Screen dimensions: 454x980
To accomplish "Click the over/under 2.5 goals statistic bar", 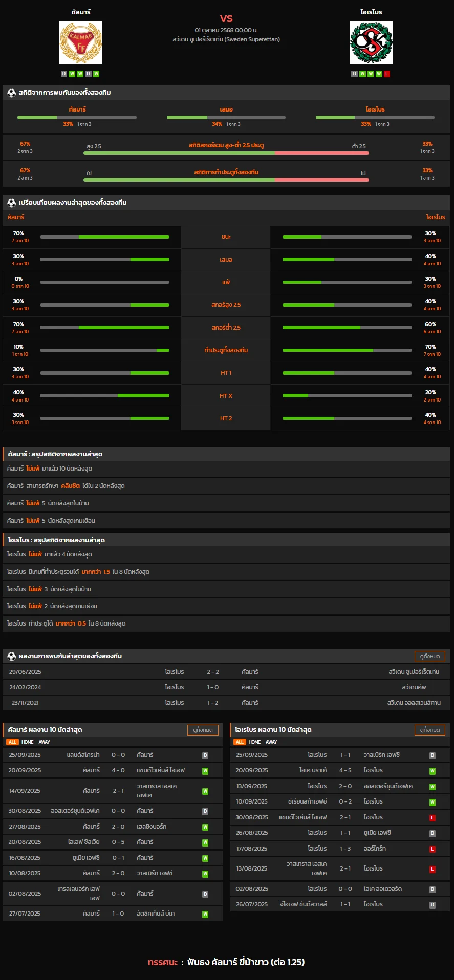I will pos(226,152).
